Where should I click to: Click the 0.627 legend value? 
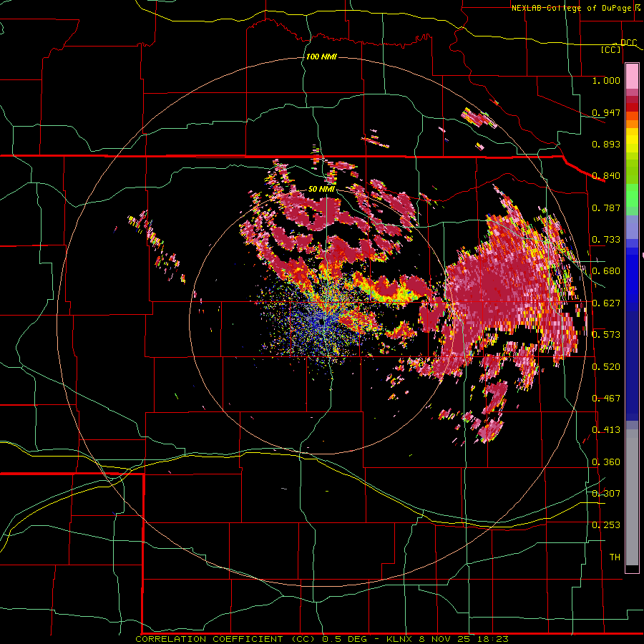point(606,303)
